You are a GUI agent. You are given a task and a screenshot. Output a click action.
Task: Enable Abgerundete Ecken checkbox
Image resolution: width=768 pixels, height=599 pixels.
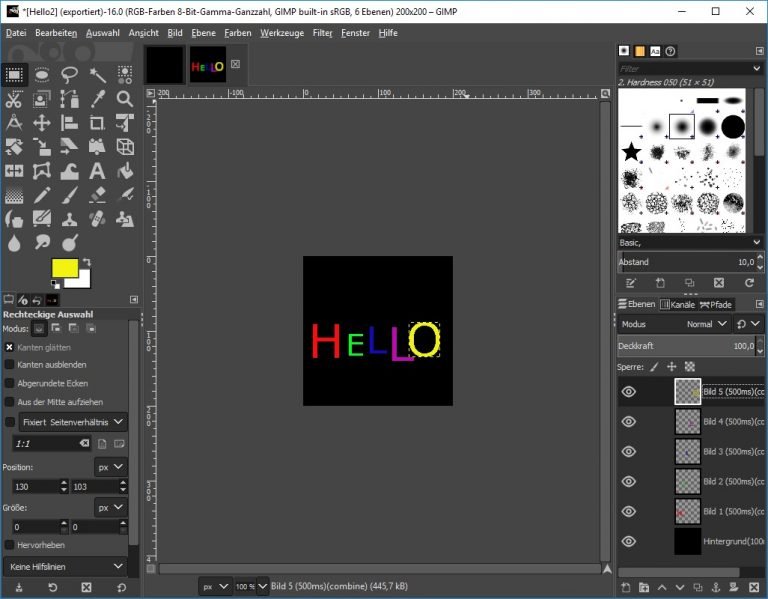point(10,383)
